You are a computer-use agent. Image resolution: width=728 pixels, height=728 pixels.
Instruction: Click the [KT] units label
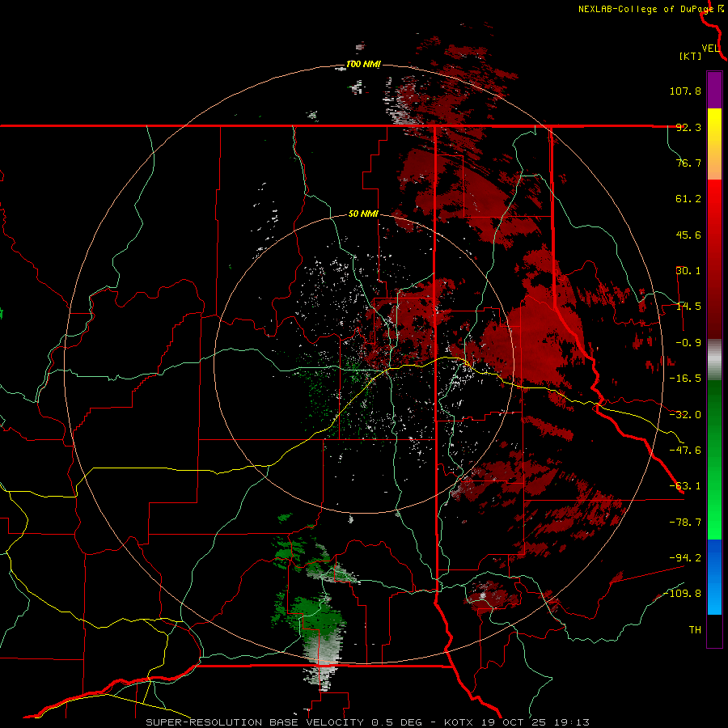pyautogui.click(x=691, y=56)
